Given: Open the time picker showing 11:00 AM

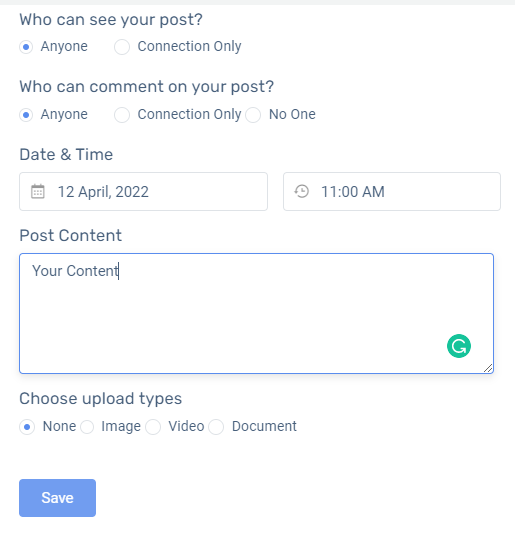Looking at the screenshot, I should (x=392, y=191).
